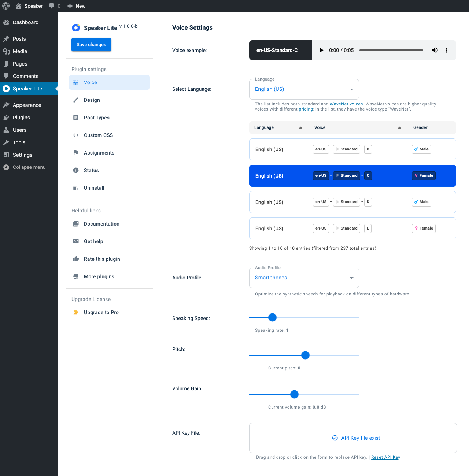Screen dimensions: 469x476
Task: Click the audio example progress bar
Action: click(x=391, y=50)
